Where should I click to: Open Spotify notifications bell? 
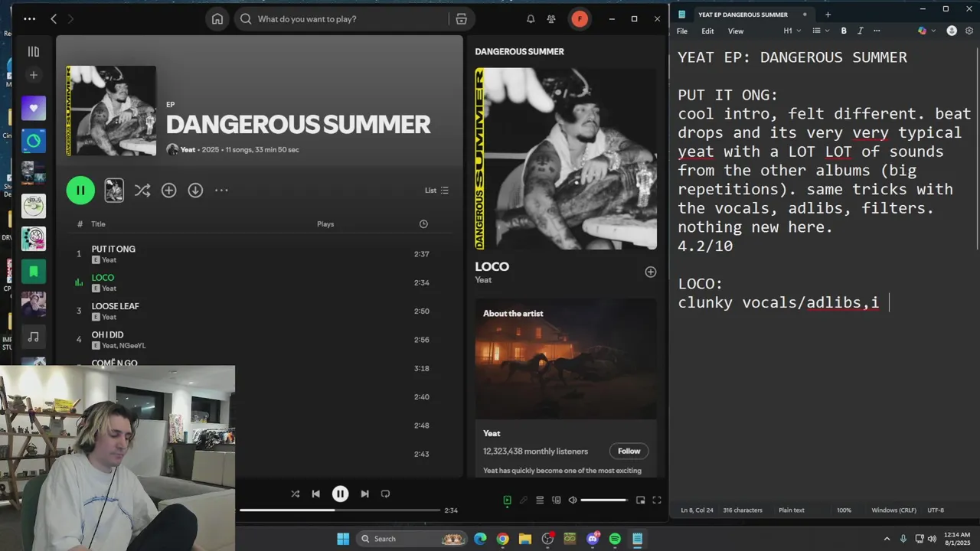[x=531, y=19]
